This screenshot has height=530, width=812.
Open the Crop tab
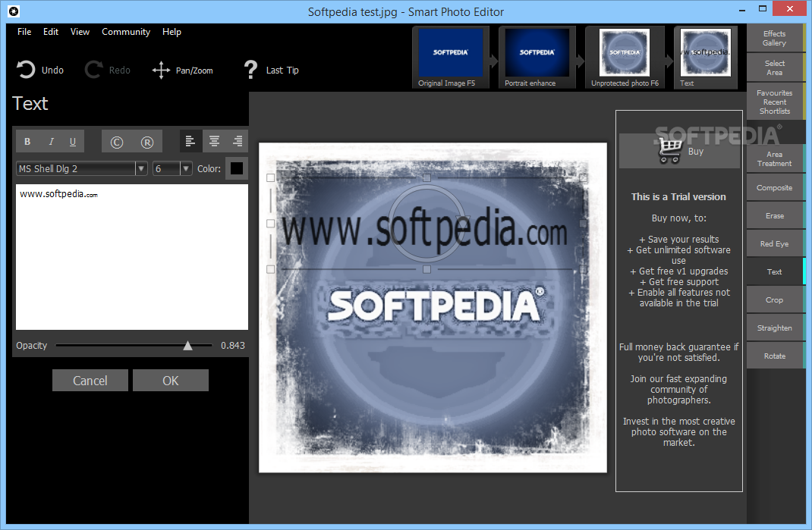coord(775,299)
